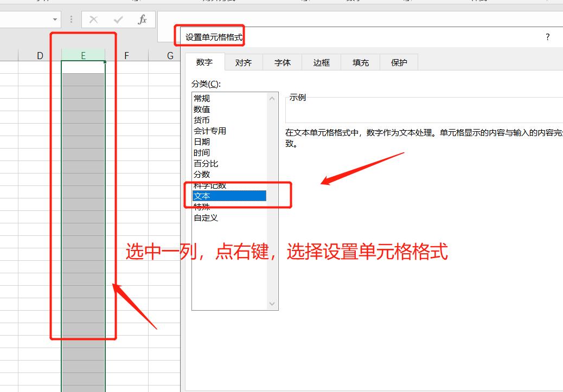Select column header E

[x=83, y=55]
